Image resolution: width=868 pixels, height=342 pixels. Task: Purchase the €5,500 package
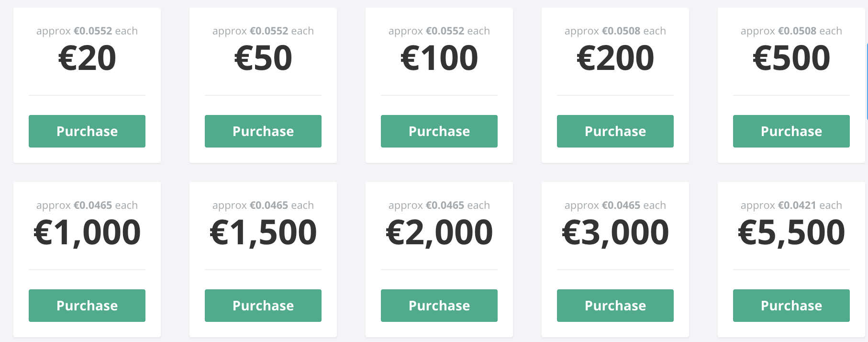click(x=791, y=305)
